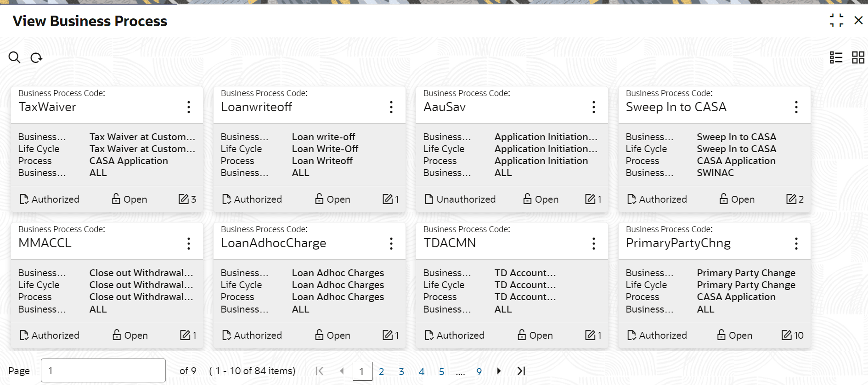Viewport: 868px width, 387px height.
Task: Click the Unauthorized status icon on AauSav
Action: [429, 199]
